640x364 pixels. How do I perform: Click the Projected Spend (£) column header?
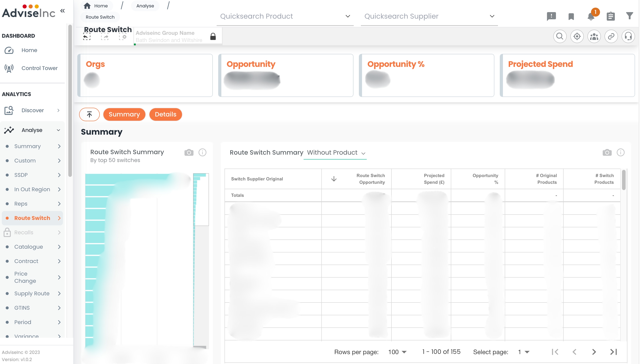[421, 179]
